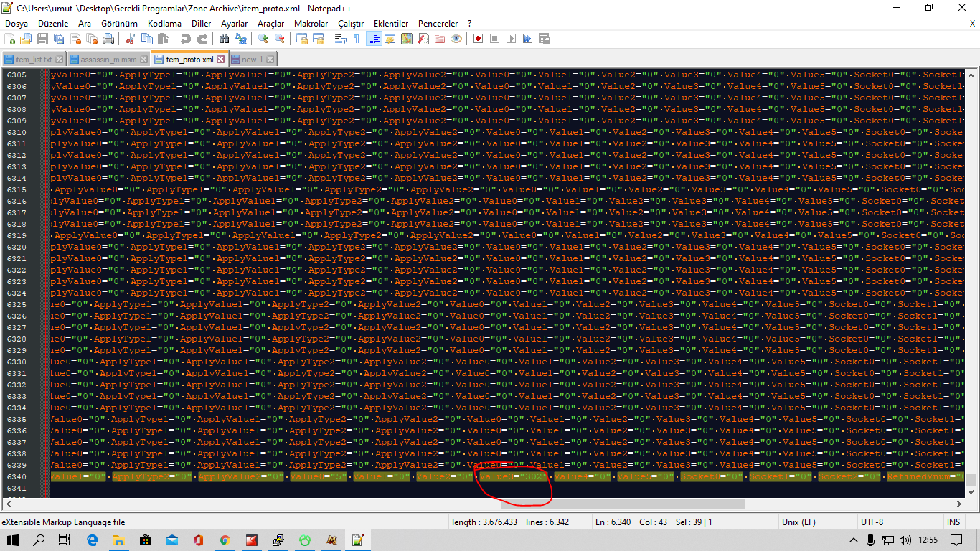Redo the action via toolbar
The height and width of the screenshot is (551, 980).
202,39
